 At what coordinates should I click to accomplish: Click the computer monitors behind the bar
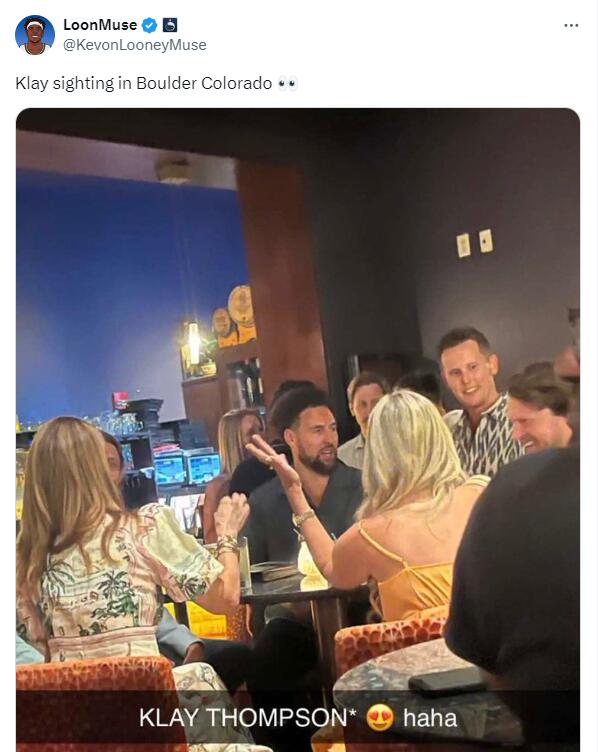point(187,468)
